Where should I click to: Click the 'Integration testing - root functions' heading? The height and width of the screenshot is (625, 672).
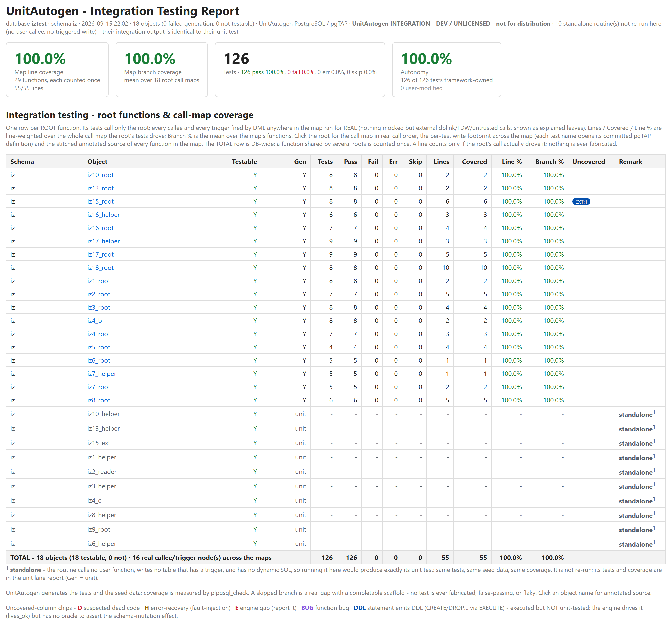(130, 115)
